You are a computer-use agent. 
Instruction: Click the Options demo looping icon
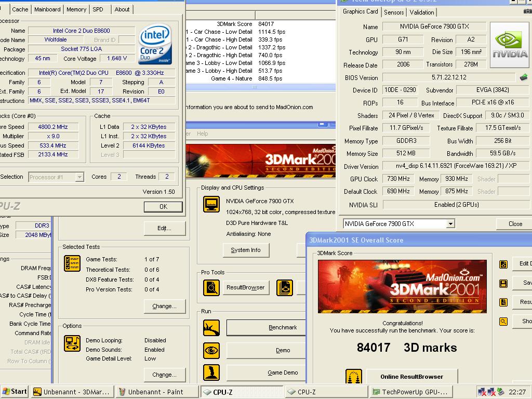(72, 343)
